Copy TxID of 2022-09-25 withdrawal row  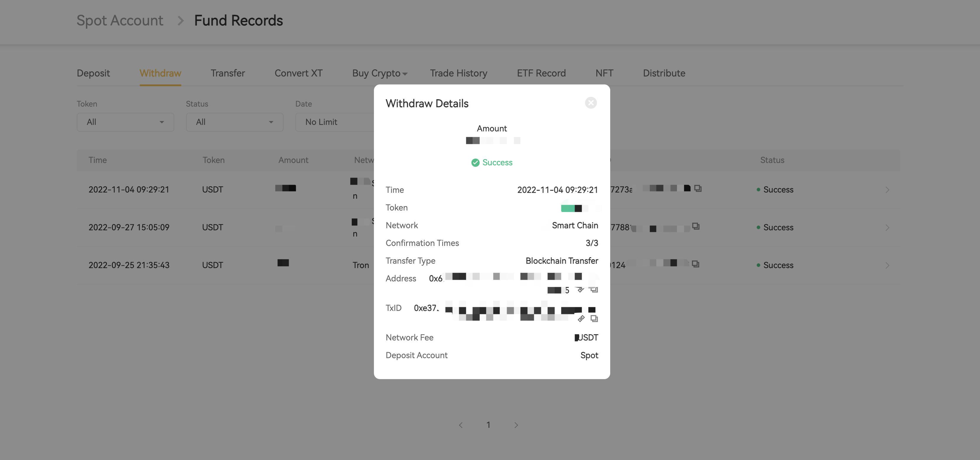696,264
